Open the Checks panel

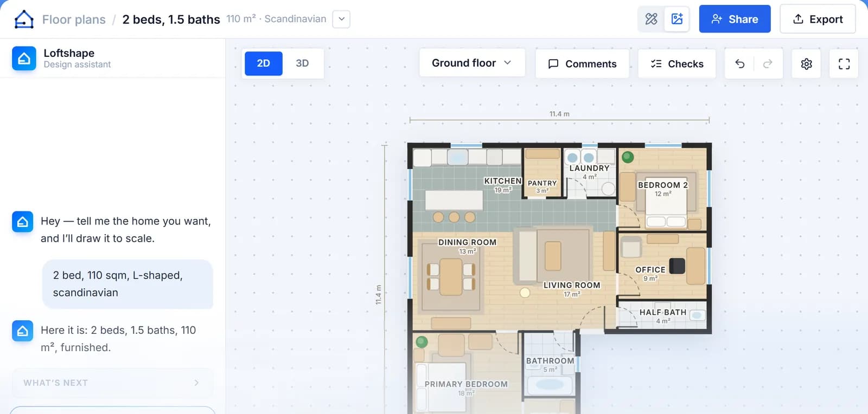point(677,63)
